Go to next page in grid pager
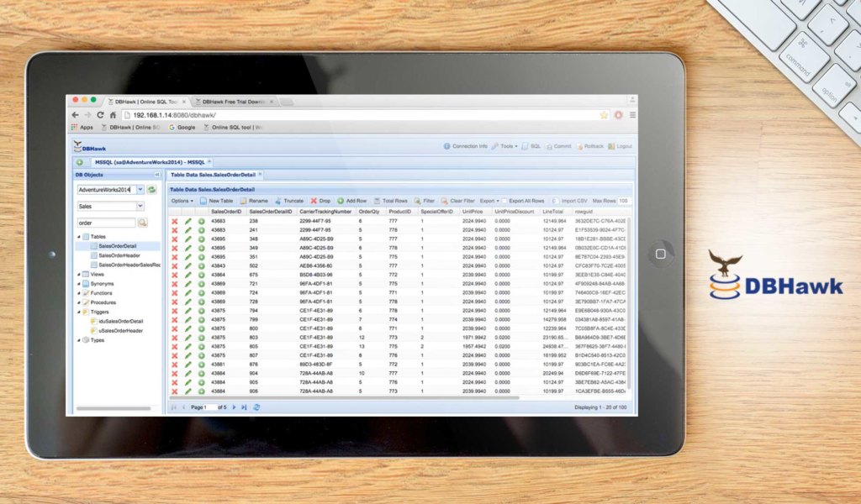This screenshot has height=504, width=861. [235, 407]
